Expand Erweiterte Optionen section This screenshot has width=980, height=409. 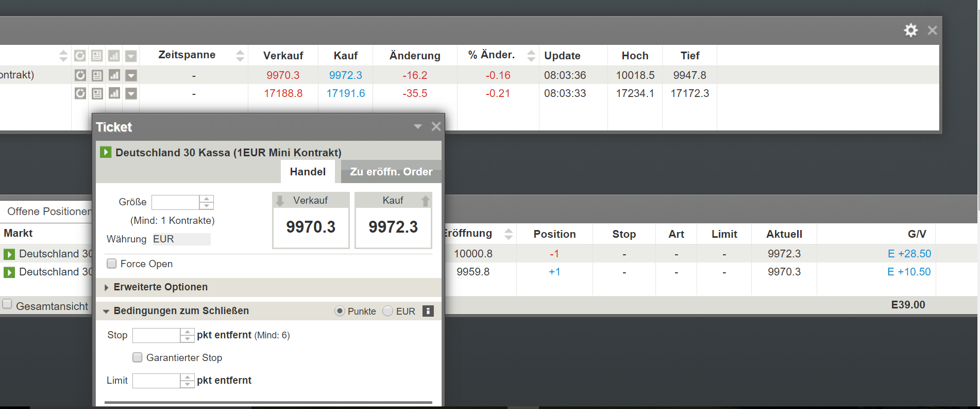pos(160,287)
